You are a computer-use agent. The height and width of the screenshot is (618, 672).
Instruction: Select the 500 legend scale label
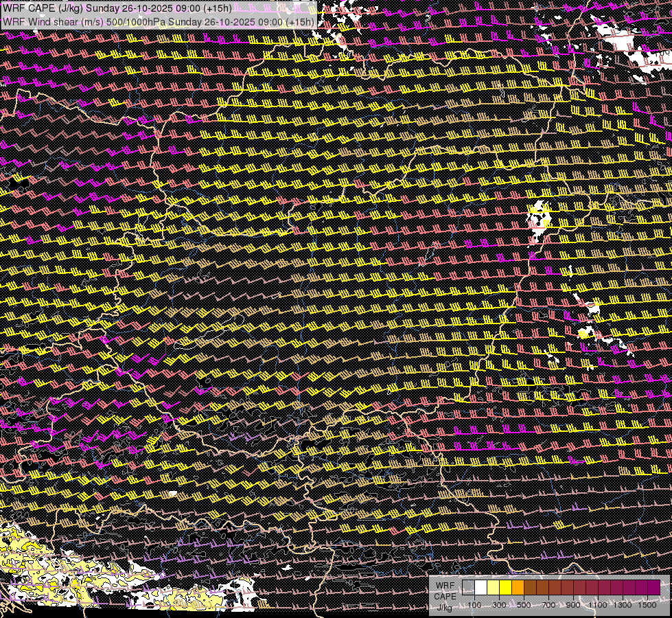524,605
